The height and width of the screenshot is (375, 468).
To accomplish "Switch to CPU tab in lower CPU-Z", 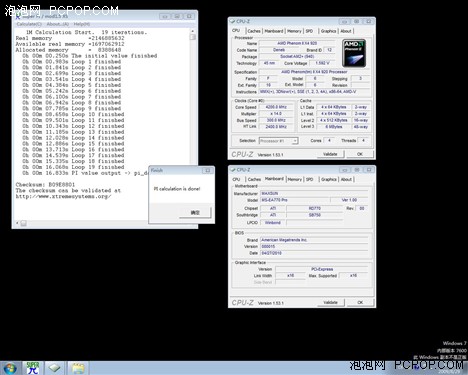I will click(236, 179).
